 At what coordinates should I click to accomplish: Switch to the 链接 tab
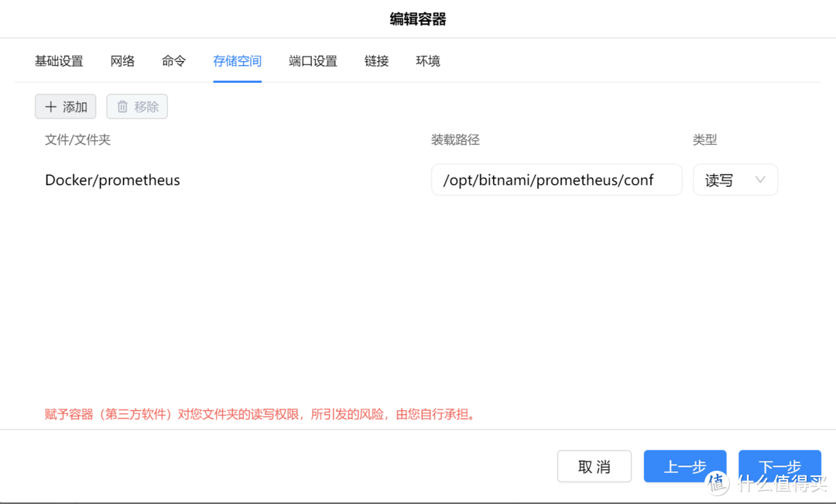376,61
